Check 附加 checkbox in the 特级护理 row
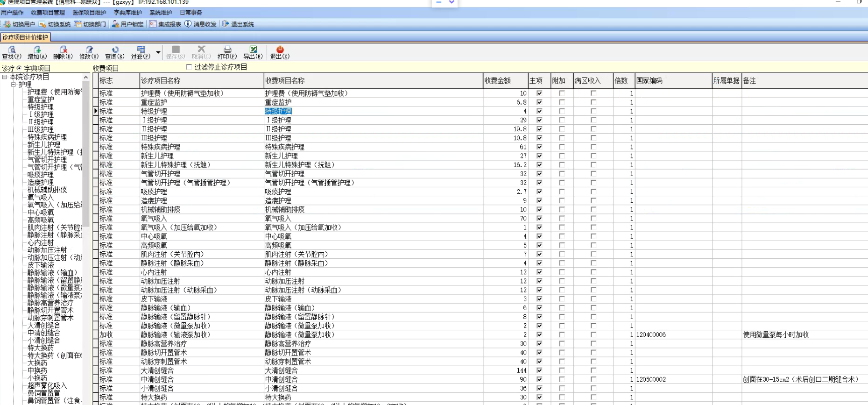Viewport: 868px width, 405px height. pyautogui.click(x=562, y=111)
